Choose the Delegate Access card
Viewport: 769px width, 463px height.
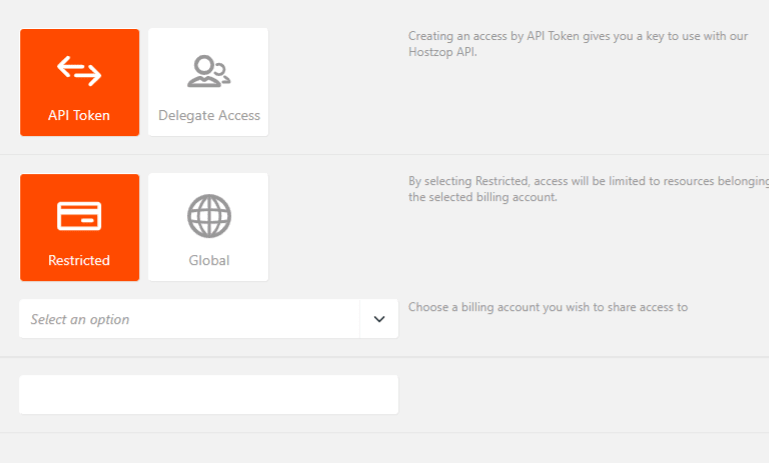click(x=208, y=82)
